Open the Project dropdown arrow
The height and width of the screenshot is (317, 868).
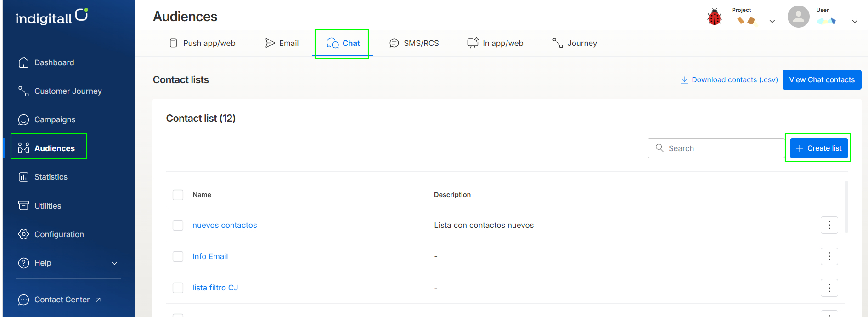(772, 21)
